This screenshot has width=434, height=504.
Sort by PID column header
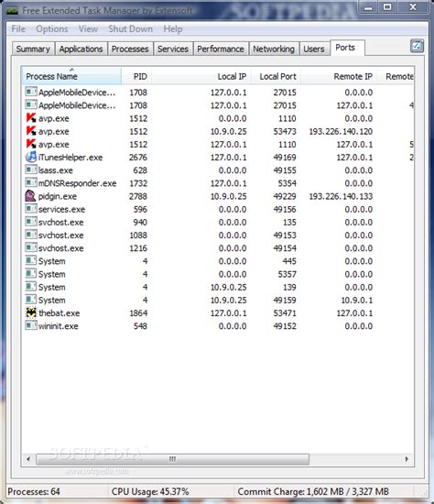coord(136,76)
